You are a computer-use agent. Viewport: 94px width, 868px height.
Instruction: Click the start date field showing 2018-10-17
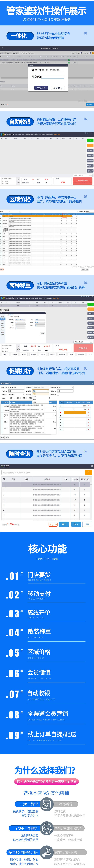coord(16,395)
